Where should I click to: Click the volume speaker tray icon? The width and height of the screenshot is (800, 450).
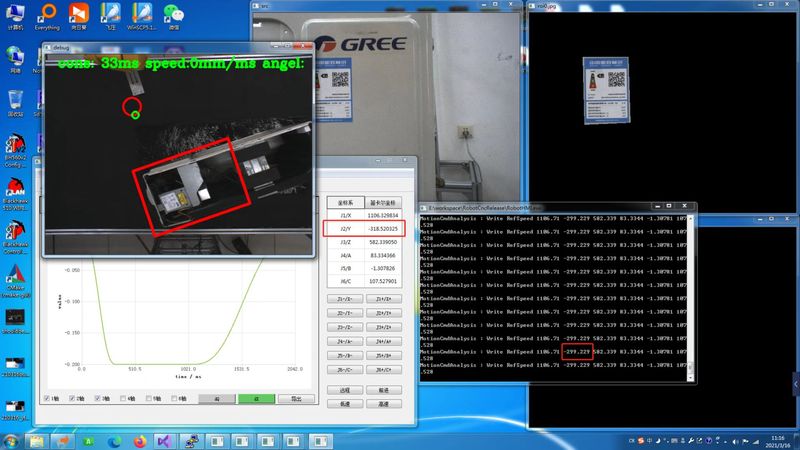click(x=735, y=441)
